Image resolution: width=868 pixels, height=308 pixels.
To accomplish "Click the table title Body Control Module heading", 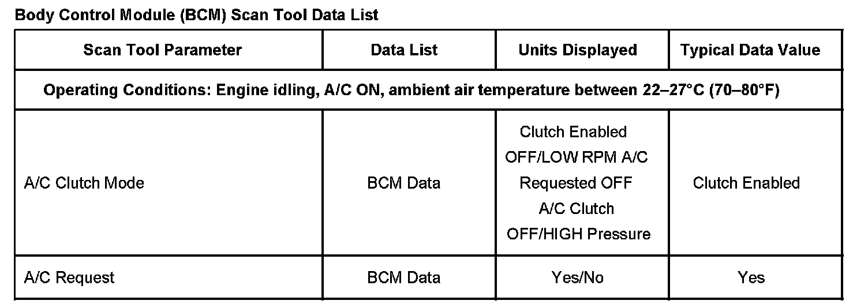I will point(196,15).
